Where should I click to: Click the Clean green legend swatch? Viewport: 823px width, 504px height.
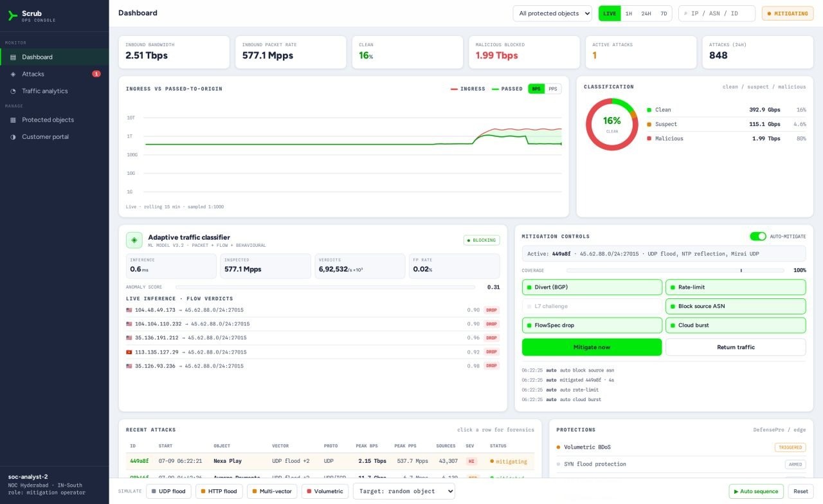[649, 110]
